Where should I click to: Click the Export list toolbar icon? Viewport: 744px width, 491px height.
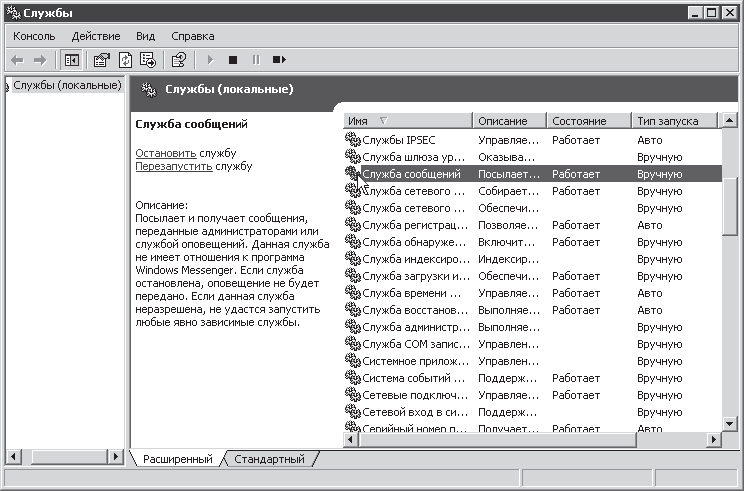(148, 60)
